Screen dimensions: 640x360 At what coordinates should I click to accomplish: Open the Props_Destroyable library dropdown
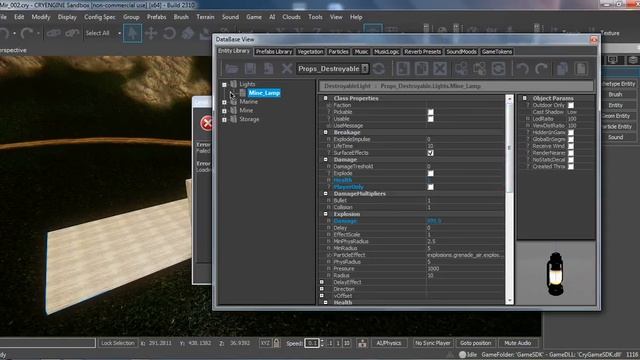point(365,69)
